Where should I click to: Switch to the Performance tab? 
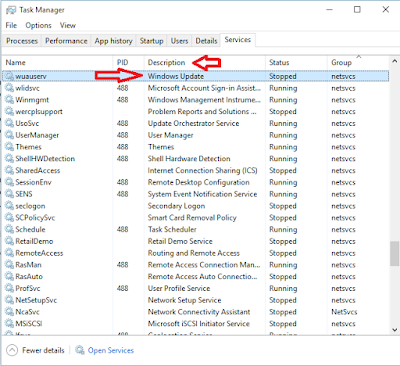click(x=66, y=41)
